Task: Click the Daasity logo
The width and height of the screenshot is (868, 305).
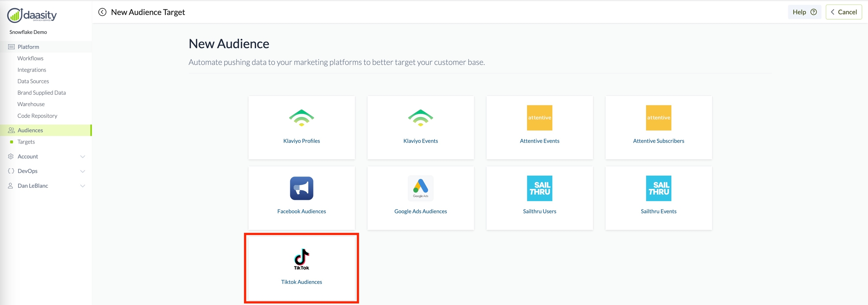Action: 32,15
